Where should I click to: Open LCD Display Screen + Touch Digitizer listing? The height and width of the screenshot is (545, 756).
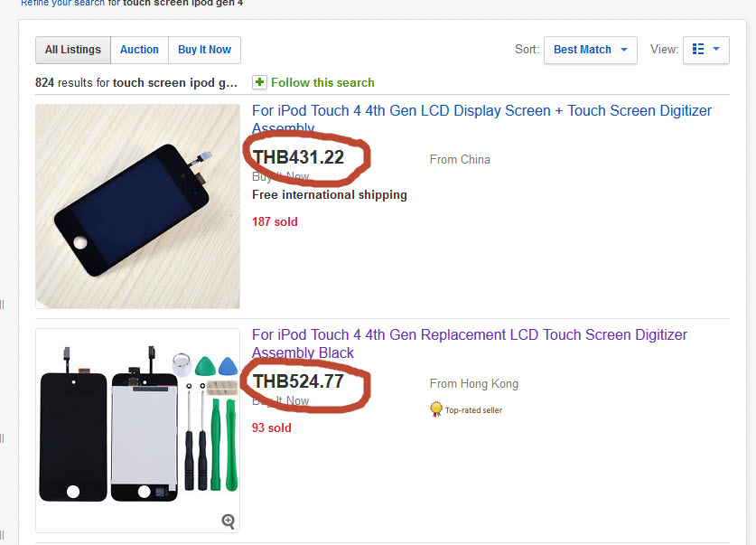481,111
